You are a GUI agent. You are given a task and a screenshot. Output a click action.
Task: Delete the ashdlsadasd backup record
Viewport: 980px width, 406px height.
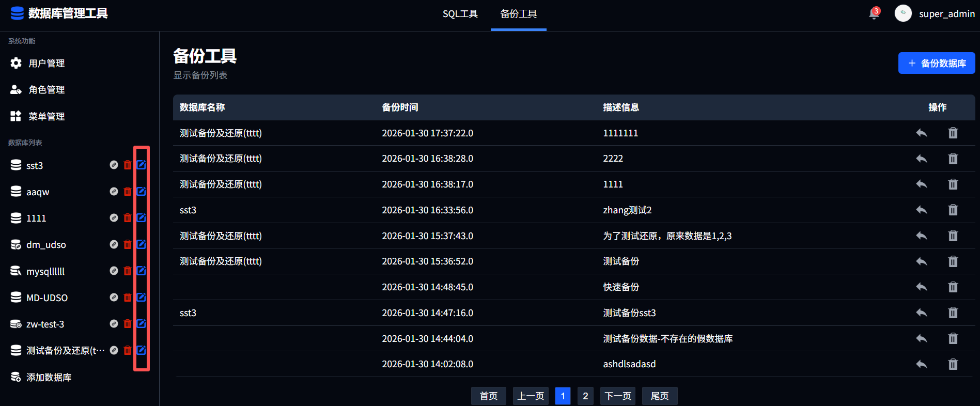point(953,364)
